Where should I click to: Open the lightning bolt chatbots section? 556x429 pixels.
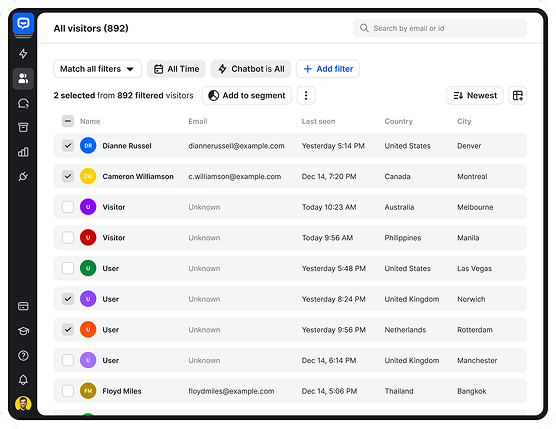[x=23, y=54]
